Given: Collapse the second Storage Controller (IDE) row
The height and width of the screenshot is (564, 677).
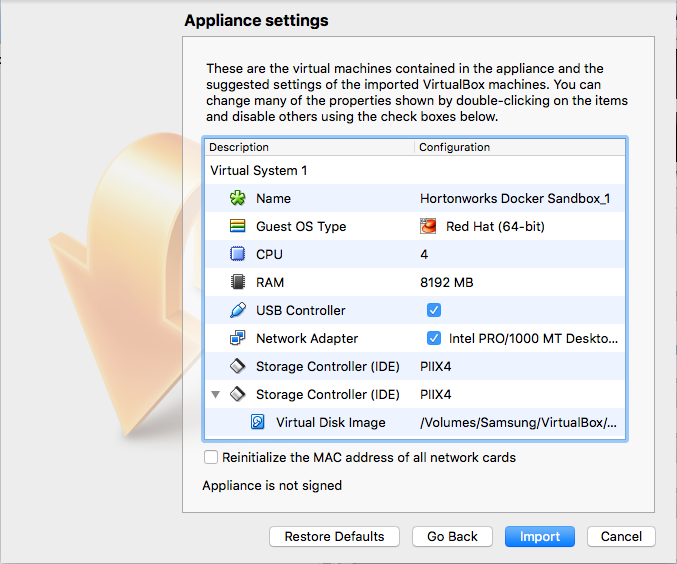Looking at the screenshot, I should click(x=216, y=394).
